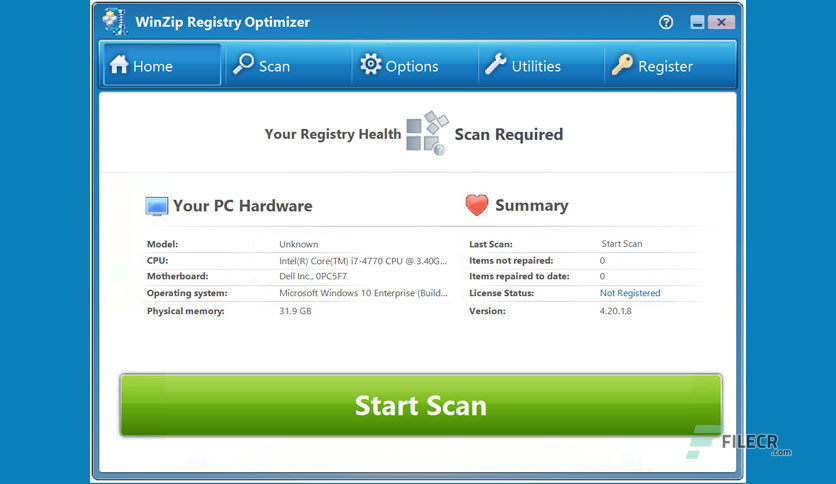Screen dimensions: 836x484
Task: Minimize the WinZip Registry Optimizer window
Action: click(697, 22)
